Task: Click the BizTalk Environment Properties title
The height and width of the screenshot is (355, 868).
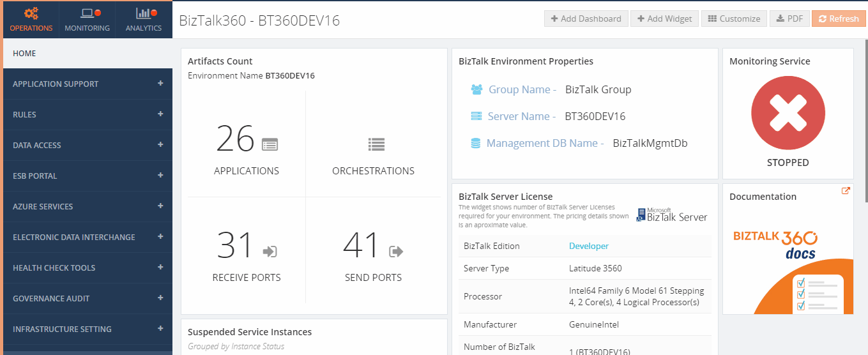Action: [526, 61]
